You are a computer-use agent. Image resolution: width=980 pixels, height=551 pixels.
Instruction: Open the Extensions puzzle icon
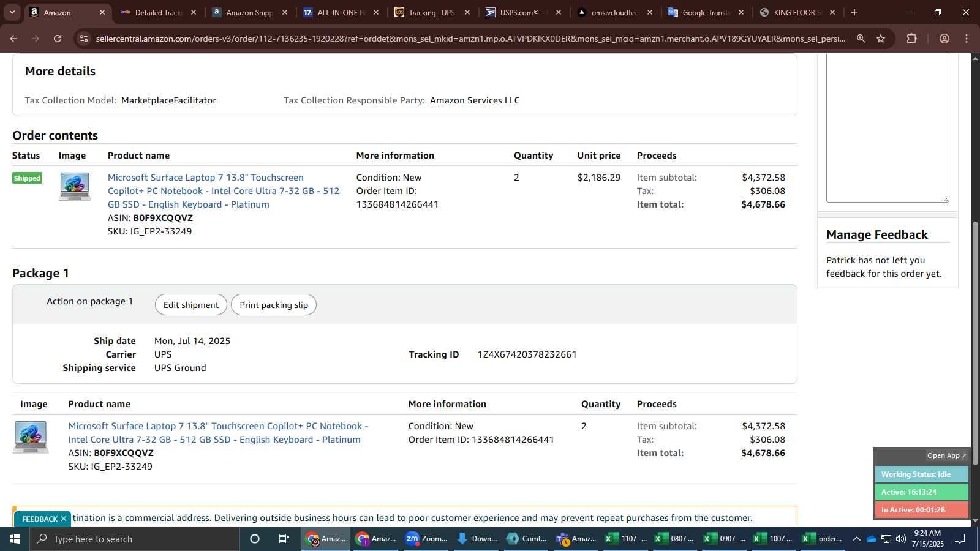tap(911, 39)
